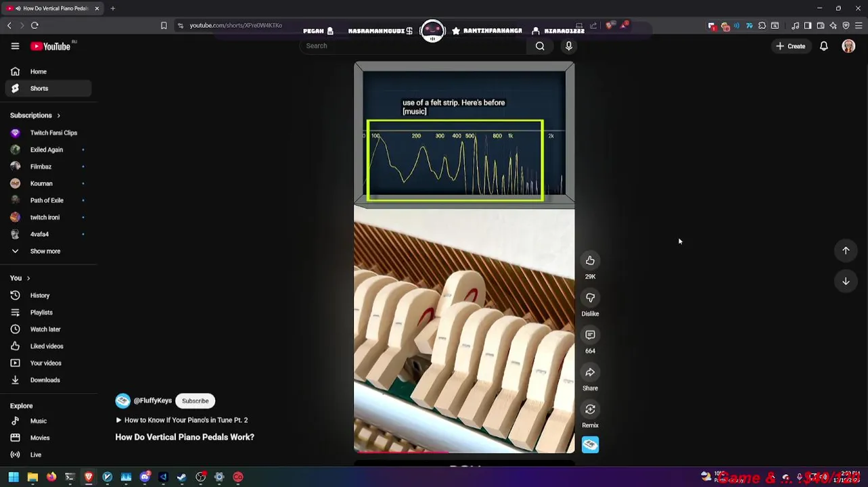Reload the page in browser toolbar
Image resolution: width=868 pixels, height=487 pixels.
(35, 26)
